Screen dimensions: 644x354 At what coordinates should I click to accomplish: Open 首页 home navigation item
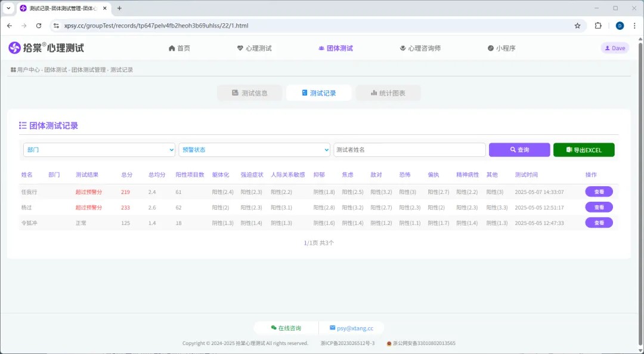[179, 48]
